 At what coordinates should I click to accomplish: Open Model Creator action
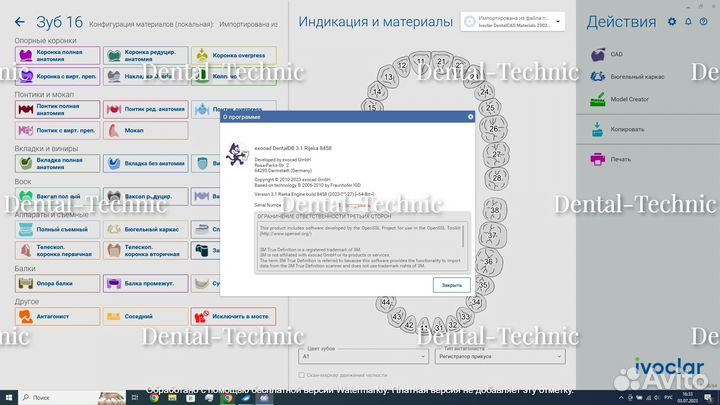point(619,99)
